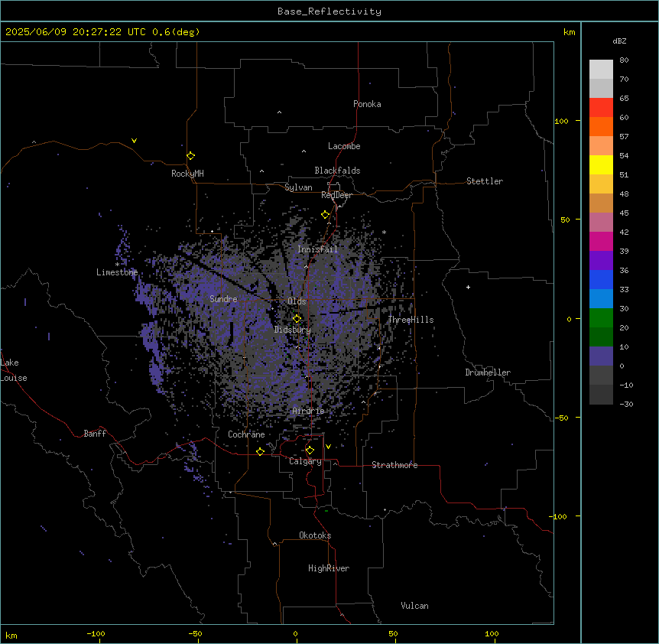Click the -50 tick on the right axis
659x644 pixels.
(561, 418)
